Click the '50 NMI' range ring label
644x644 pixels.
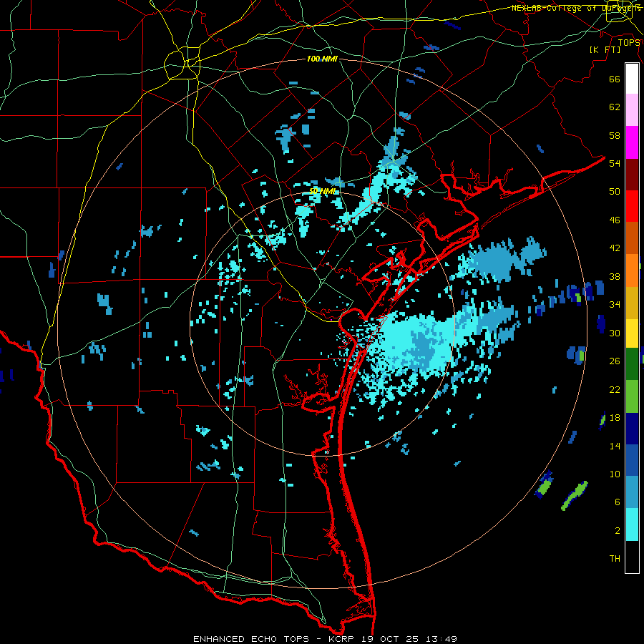(322, 191)
